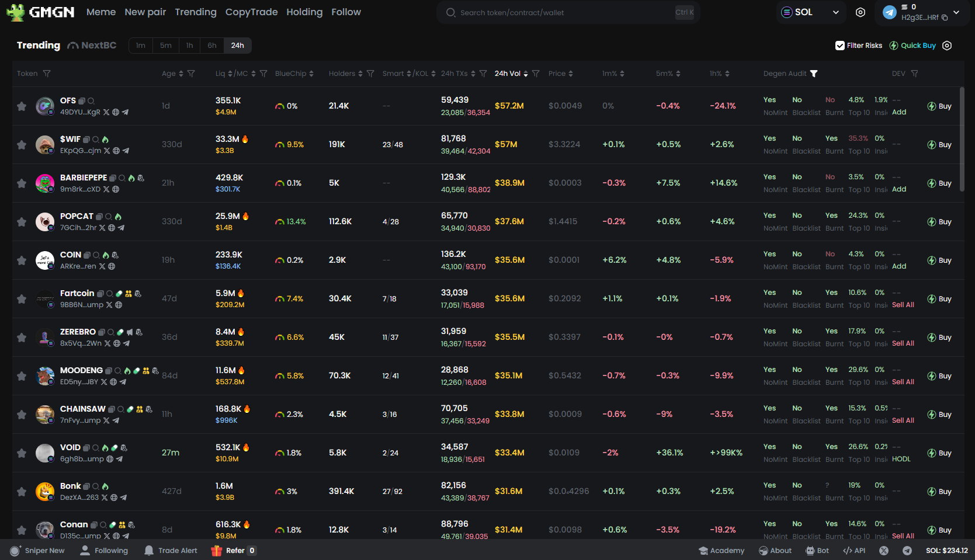Open Quick Buy settings gear
The height and width of the screenshot is (560, 975).
click(947, 46)
